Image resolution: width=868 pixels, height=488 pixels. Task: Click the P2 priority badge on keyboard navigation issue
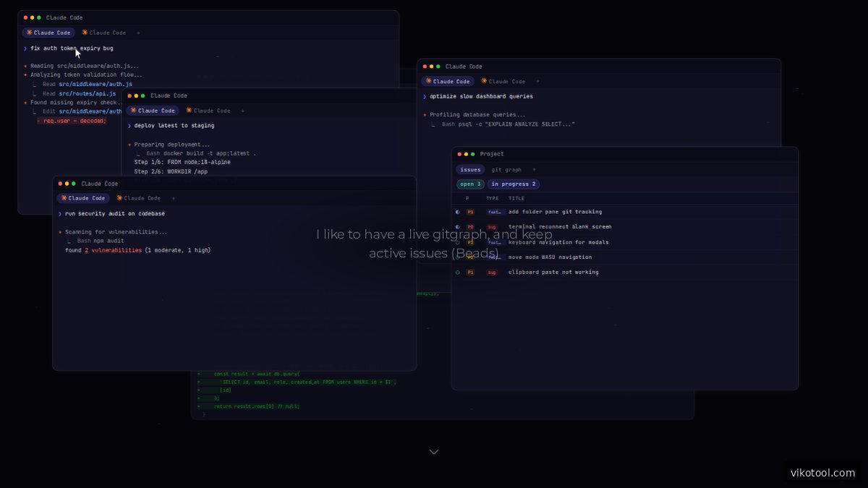470,241
